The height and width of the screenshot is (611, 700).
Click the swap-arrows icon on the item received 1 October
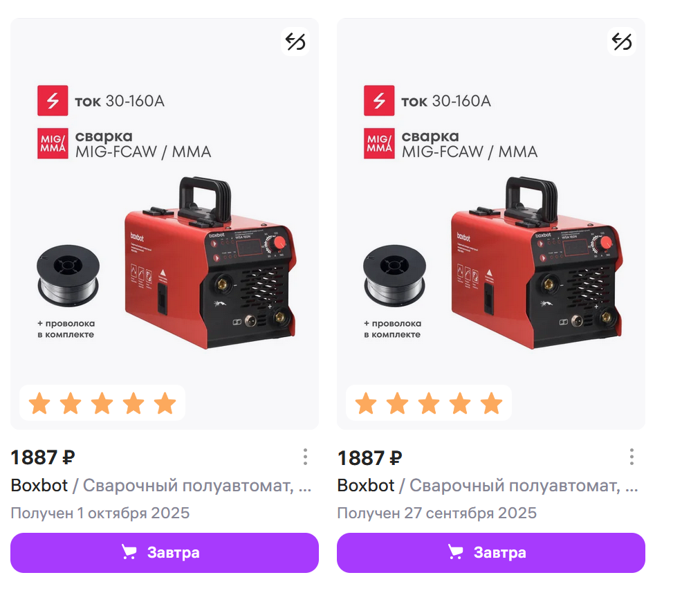(295, 42)
